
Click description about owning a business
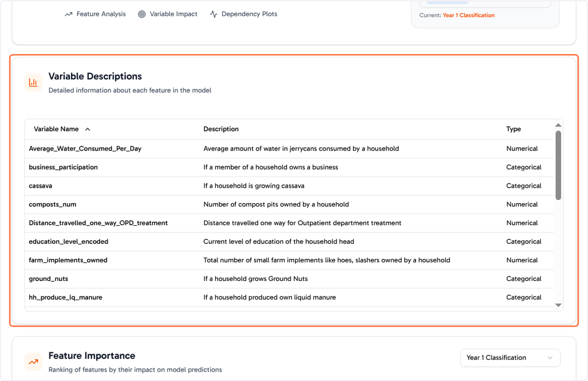pyautogui.click(x=270, y=167)
